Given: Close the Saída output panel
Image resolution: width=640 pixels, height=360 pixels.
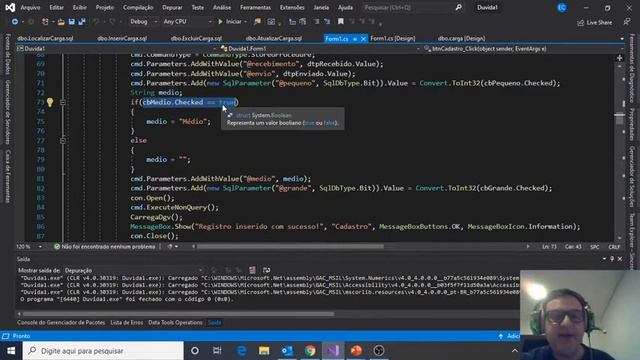Looking at the screenshot, I should [620, 259].
